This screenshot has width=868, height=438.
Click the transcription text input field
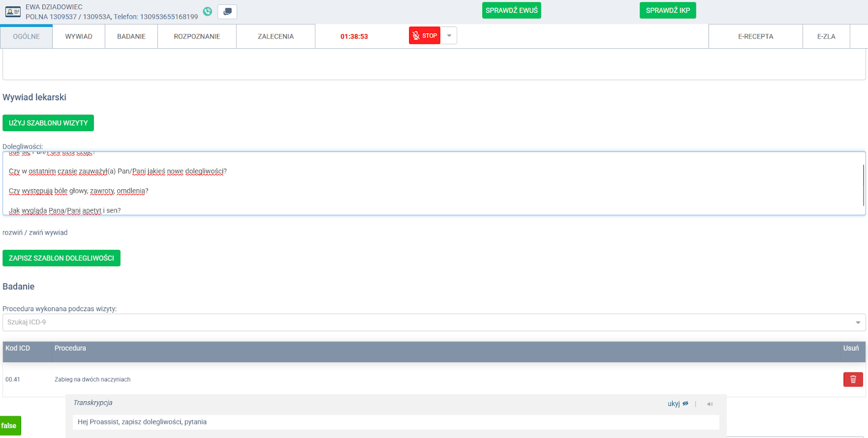[396, 422]
